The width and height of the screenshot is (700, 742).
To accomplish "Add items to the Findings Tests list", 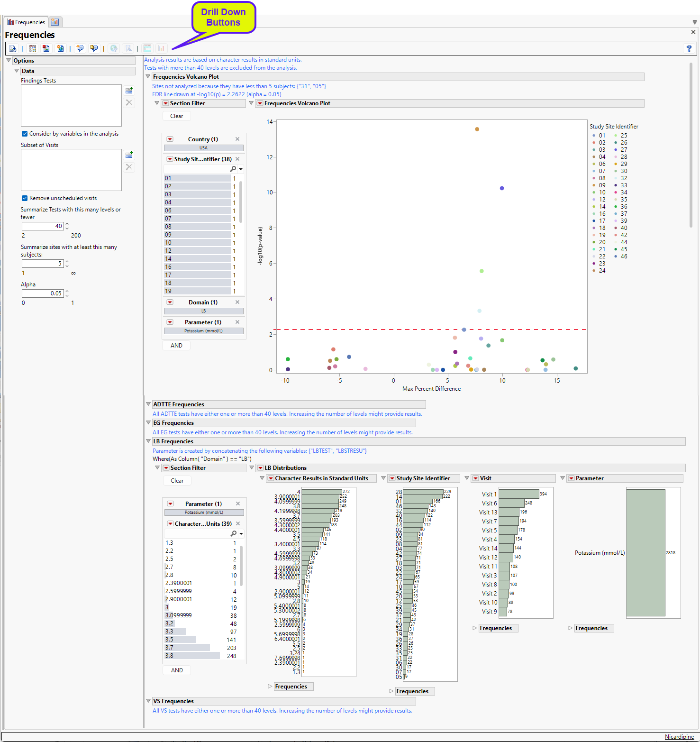I will (x=129, y=90).
